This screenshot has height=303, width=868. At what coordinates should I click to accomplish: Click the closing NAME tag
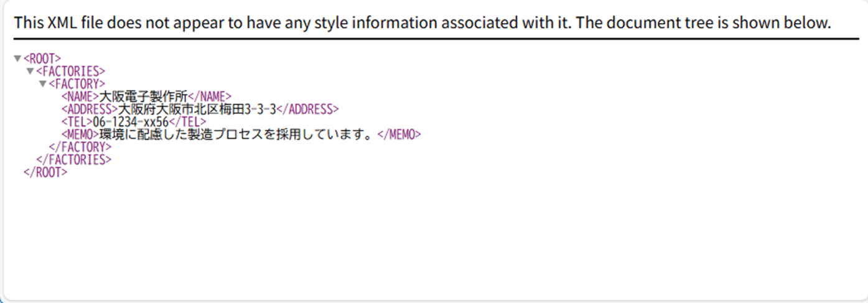coord(210,96)
